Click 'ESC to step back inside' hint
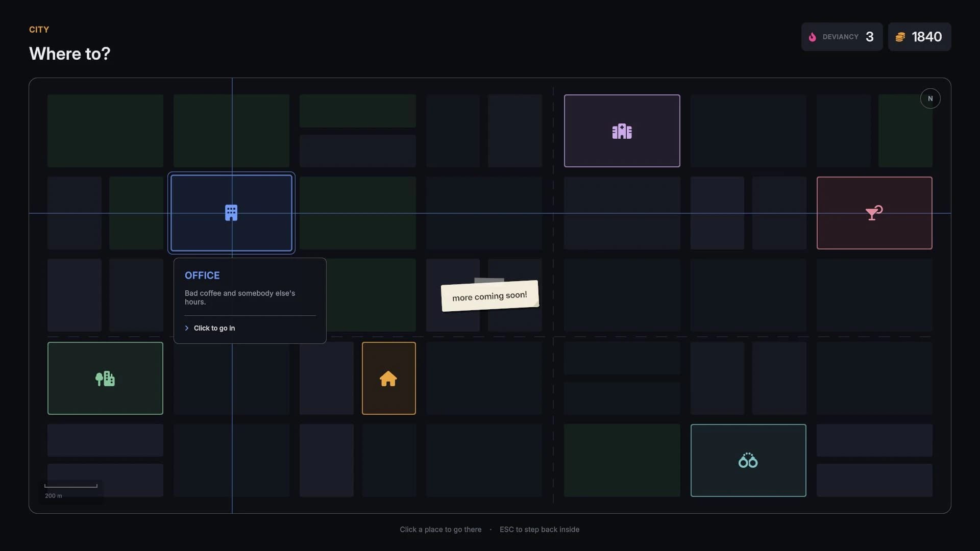980x551 pixels. click(x=540, y=530)
